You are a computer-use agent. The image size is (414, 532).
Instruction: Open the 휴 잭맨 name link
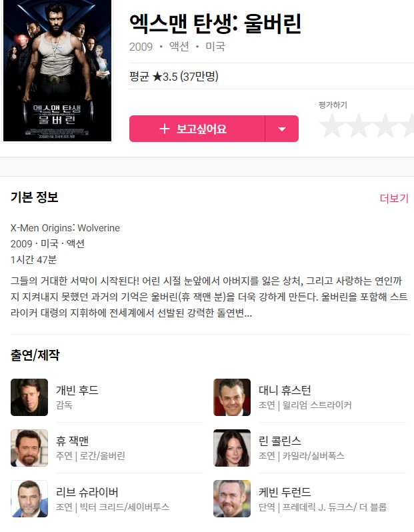pos(72,441)
